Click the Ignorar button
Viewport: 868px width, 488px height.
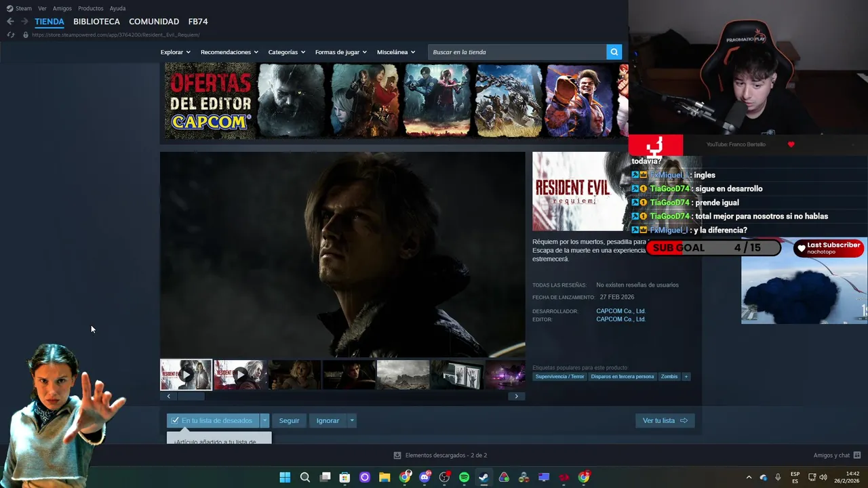(328, 420)
